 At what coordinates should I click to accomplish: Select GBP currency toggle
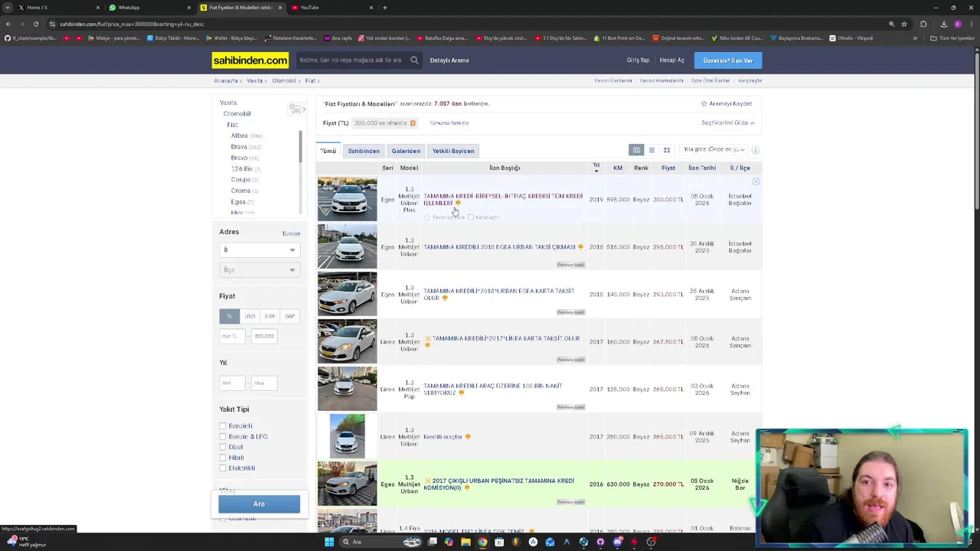pos(289,316)
